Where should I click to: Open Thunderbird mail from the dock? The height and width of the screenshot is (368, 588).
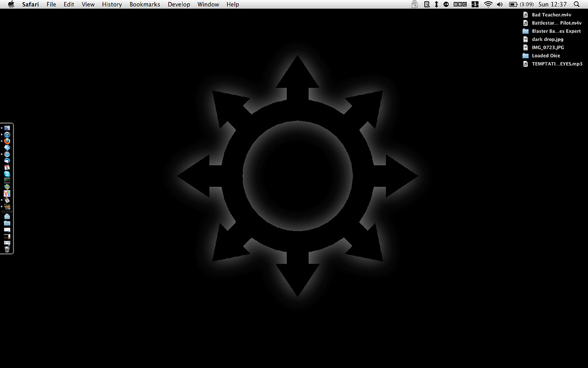coord(7,161)
